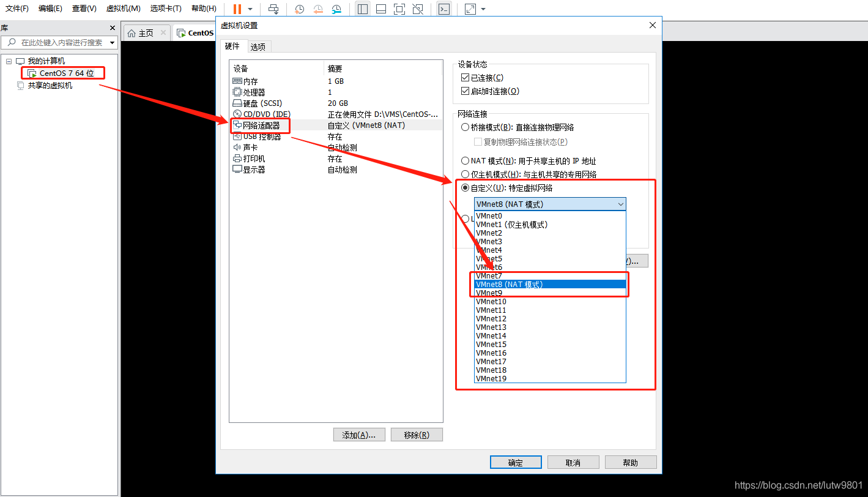Open the 编辑(E) menu
The image size is (868, 497).
[x=50, y=9]
